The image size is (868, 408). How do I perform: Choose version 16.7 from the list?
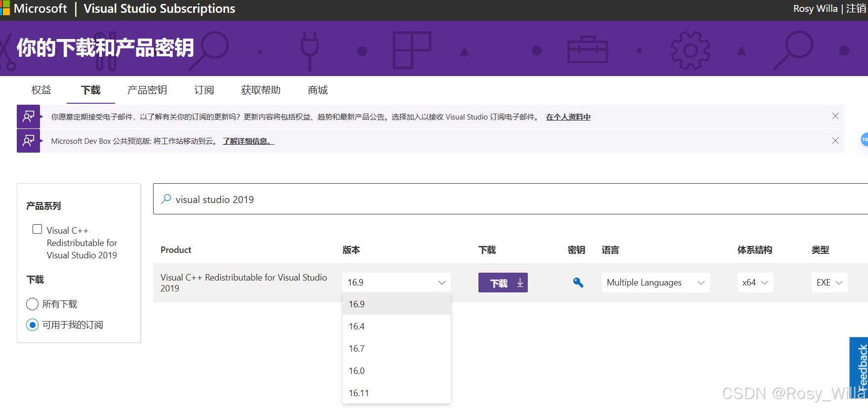pos(396,348)
